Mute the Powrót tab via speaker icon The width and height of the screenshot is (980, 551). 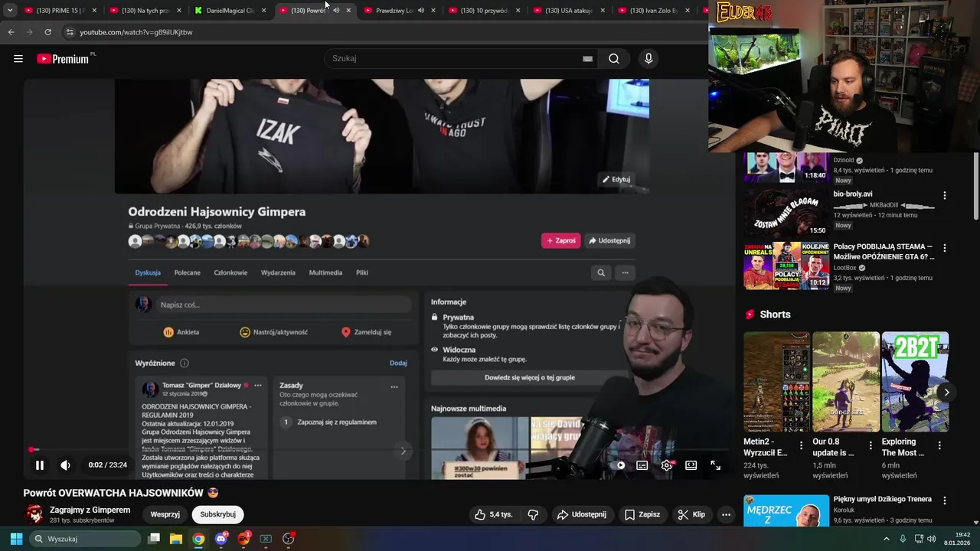point(336,11)
